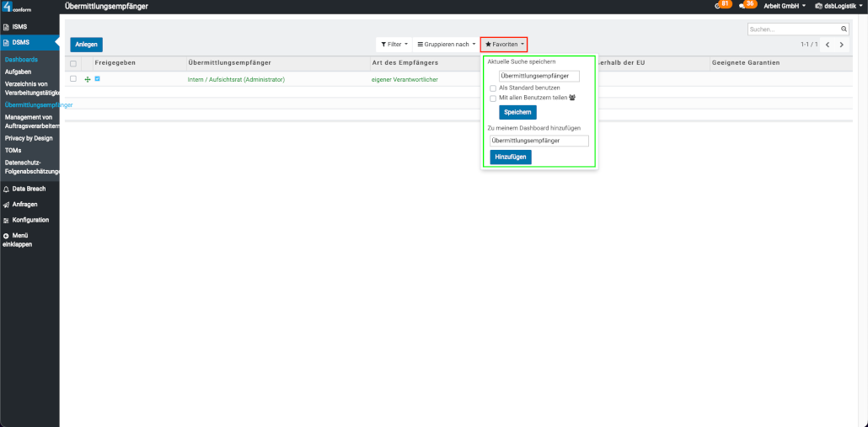Open 'Intern / Aufsichtsrat (Administrator)' record link
The image size is (868, 427).
(x=236, y=79)
